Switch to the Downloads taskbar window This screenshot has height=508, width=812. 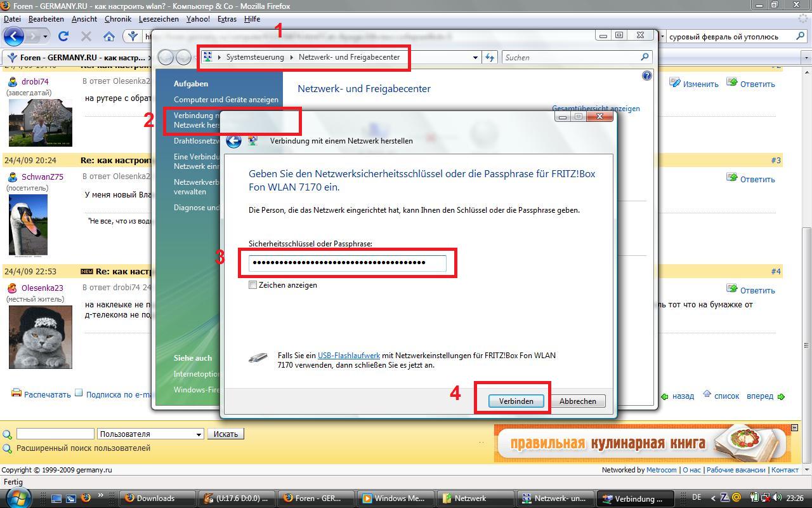pos(159,498)
